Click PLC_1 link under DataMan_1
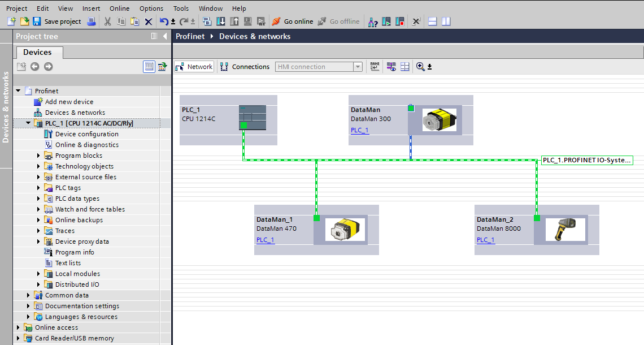 coord(265,240)
